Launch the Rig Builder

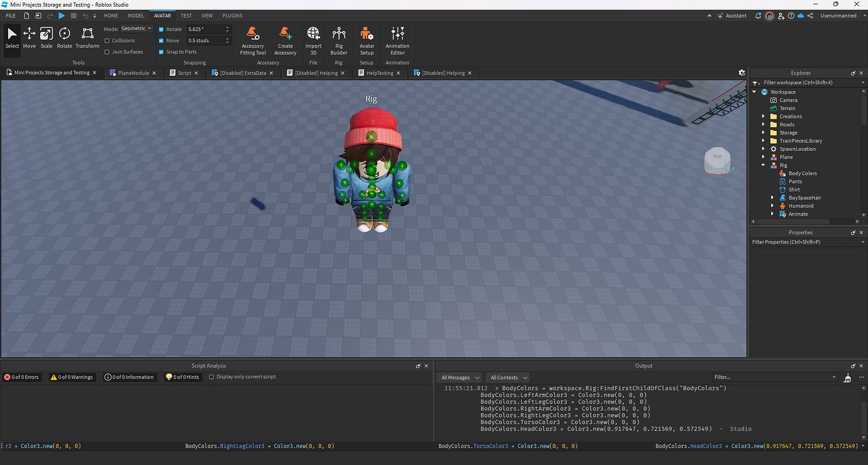(x=339, y=41)
